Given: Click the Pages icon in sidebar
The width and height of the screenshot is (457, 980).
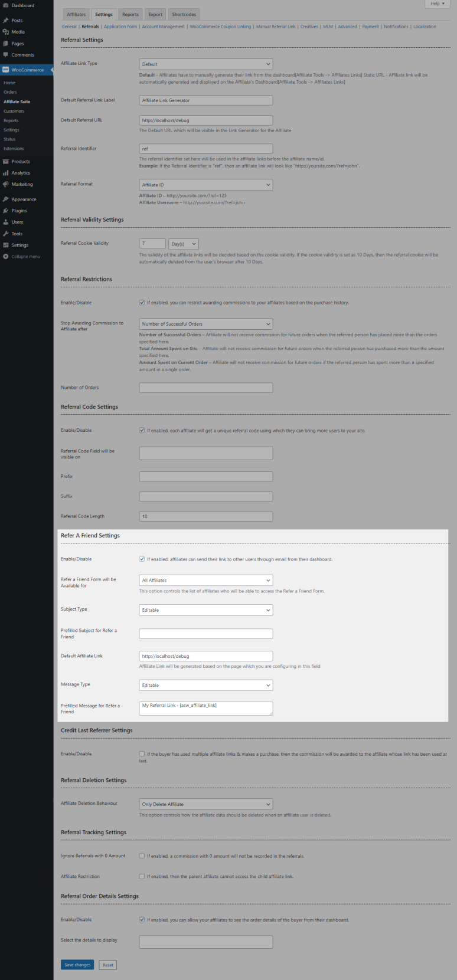Looking at the screenshot, I should pyautogui.click(x=5, y=44).
